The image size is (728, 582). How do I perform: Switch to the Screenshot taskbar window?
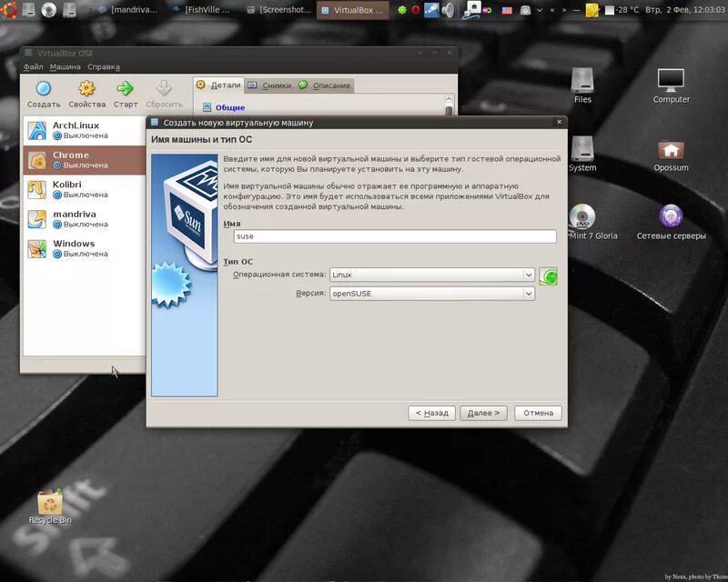[278, 10]
